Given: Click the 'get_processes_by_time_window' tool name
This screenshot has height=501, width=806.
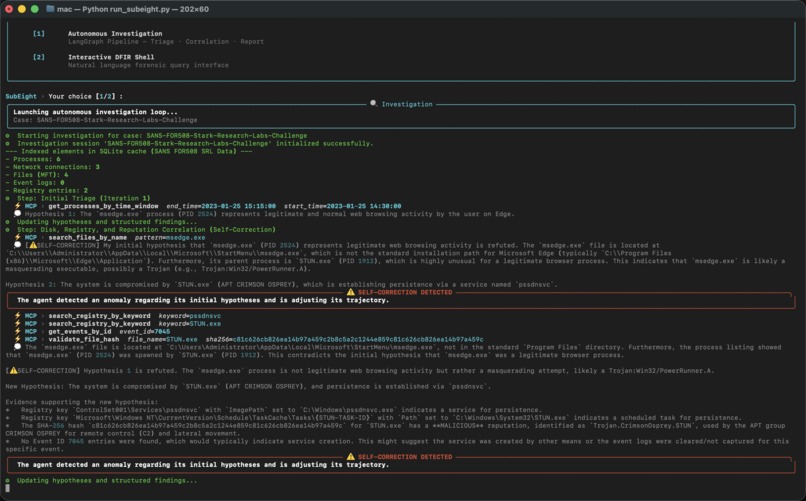Looking at the screenshot, I should tap(103, 206).
